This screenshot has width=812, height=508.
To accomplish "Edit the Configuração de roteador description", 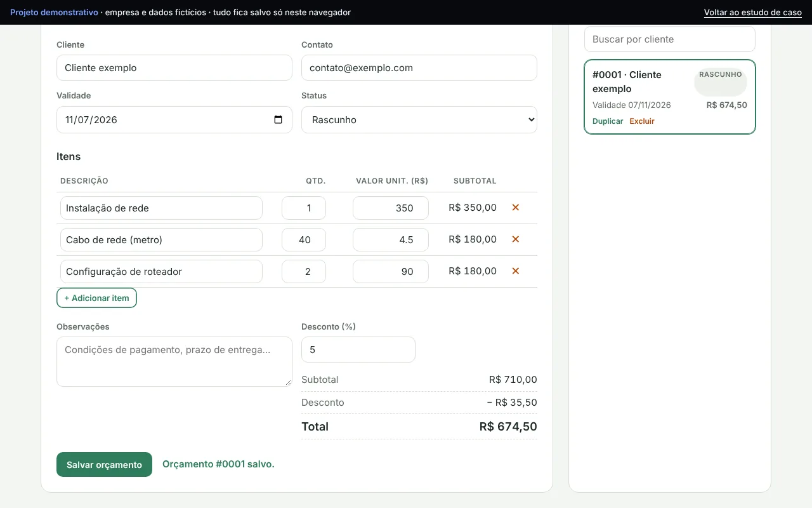I will [161, 271].
